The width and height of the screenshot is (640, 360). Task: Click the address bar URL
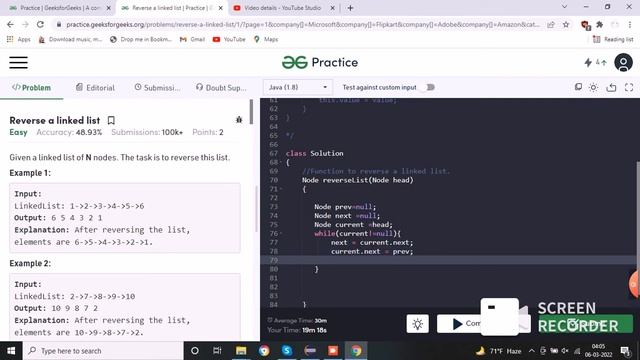click(x=302, y=24)
